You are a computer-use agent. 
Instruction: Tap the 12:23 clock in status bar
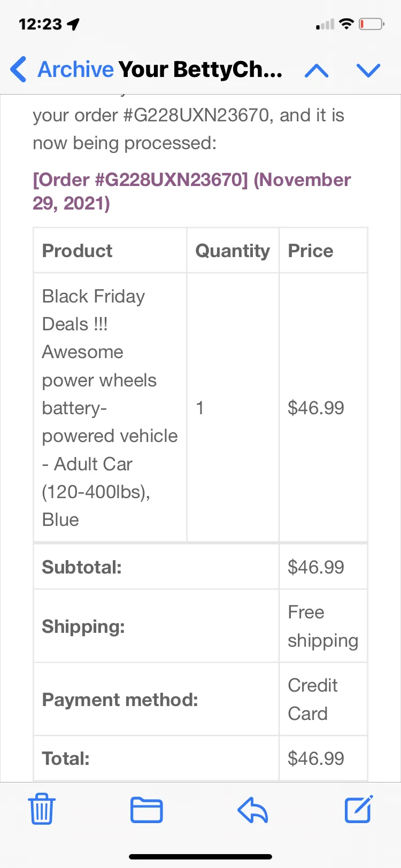tap(41, 24)
